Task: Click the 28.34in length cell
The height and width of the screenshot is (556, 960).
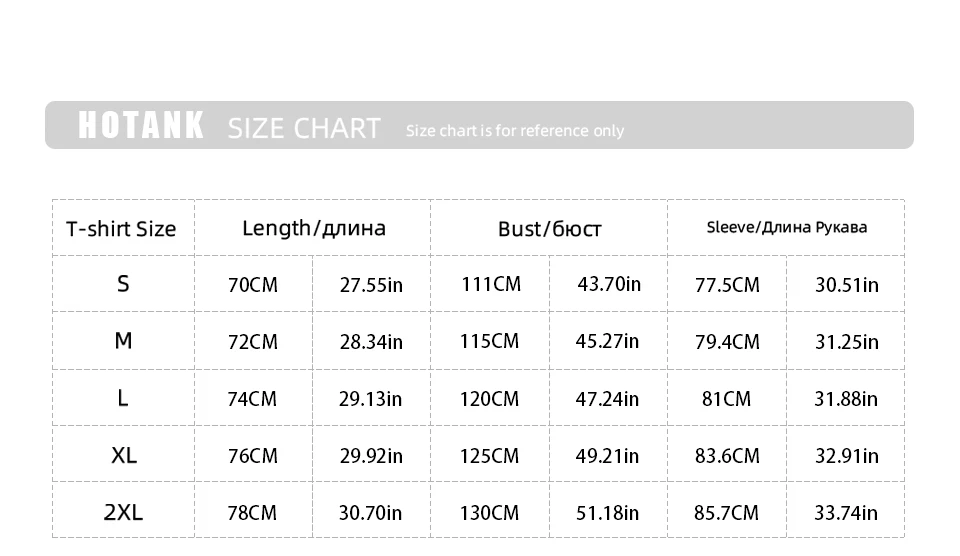Action: (371, 342)
